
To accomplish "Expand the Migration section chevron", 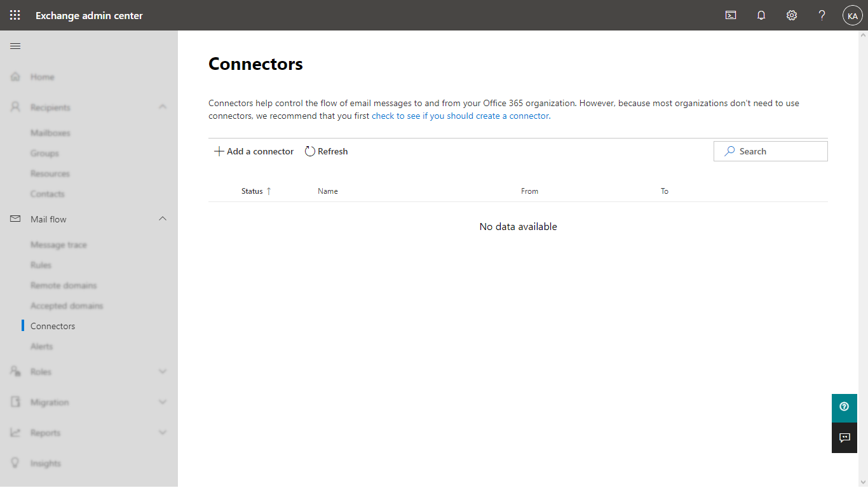I will click(x=163, y=402).
